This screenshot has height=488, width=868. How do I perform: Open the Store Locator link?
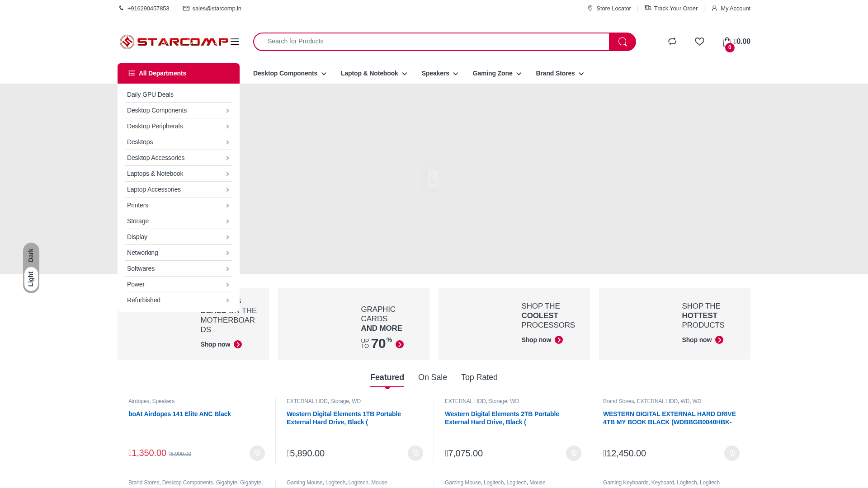tap(609, 8)
